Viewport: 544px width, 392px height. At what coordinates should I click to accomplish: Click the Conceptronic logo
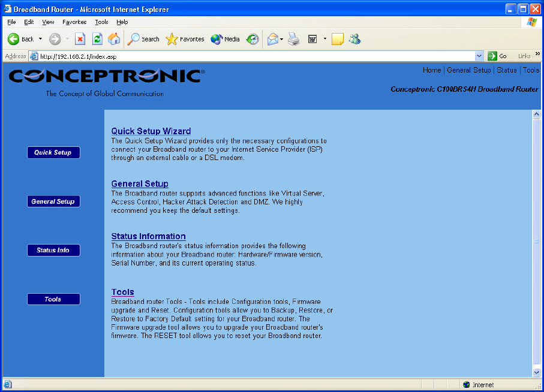(107, 76)
